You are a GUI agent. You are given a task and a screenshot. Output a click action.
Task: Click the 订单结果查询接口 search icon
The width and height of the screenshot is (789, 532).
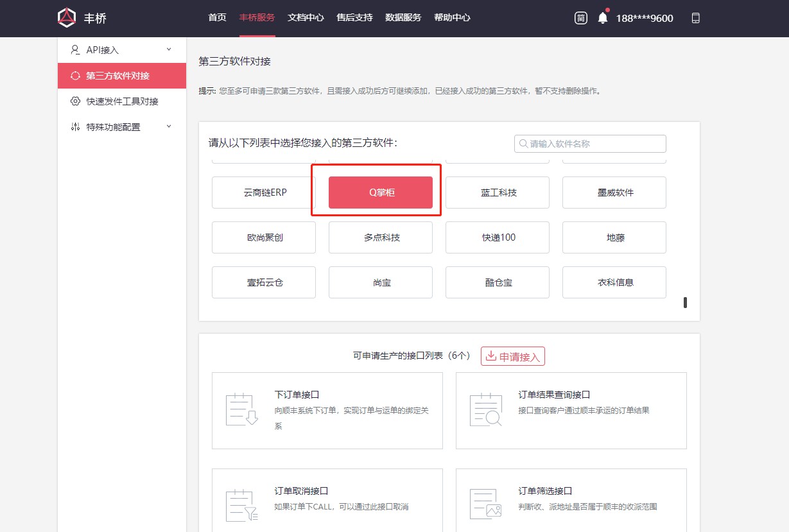(485, 409)
